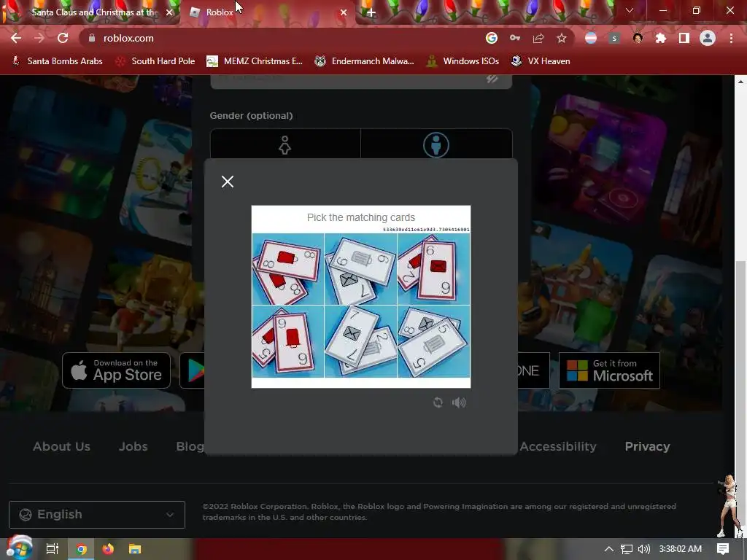
Task: Go back with the browser back arrow
Action: 16,38
